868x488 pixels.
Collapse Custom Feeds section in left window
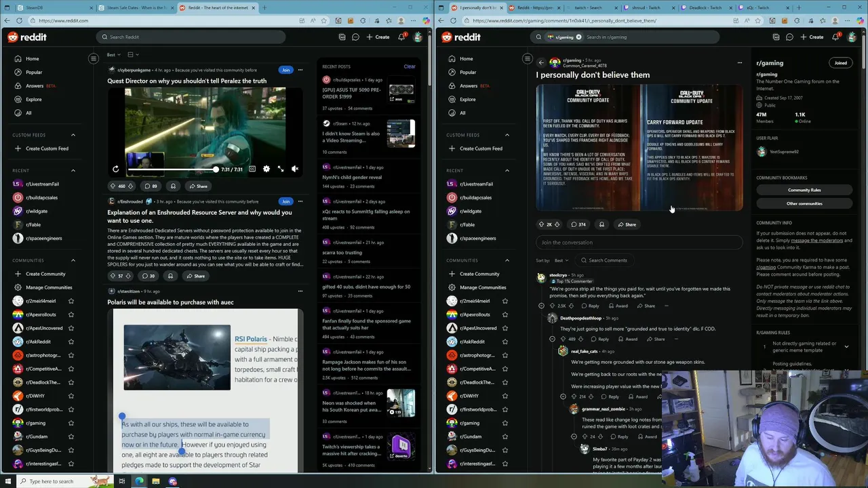(73, 135)
